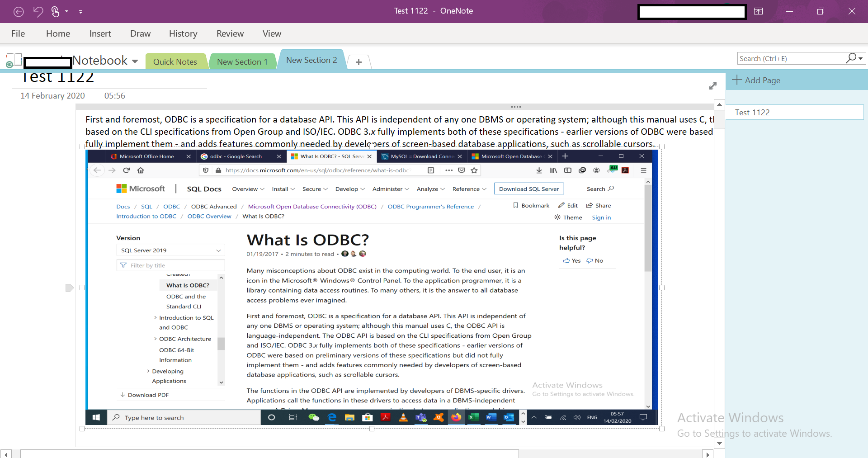Click the page scrollbar down arrow
The width and height of the screenshot is (868, 458).
[719, 444]
